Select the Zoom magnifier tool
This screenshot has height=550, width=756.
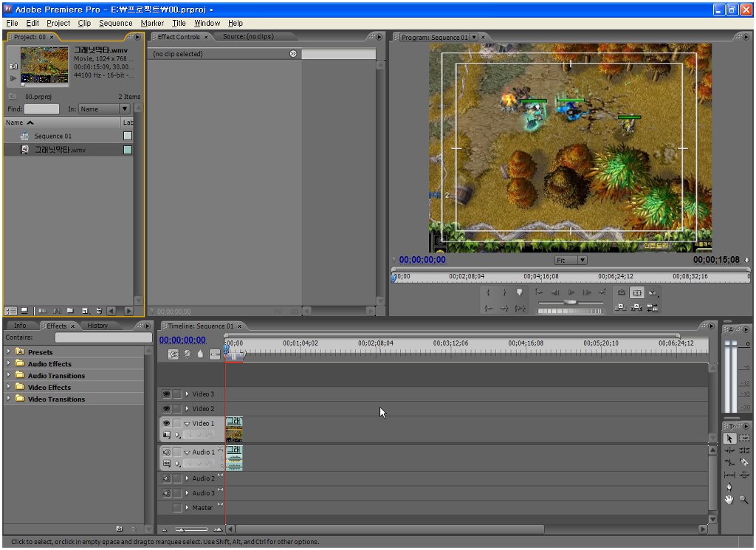tap(743, 500)
